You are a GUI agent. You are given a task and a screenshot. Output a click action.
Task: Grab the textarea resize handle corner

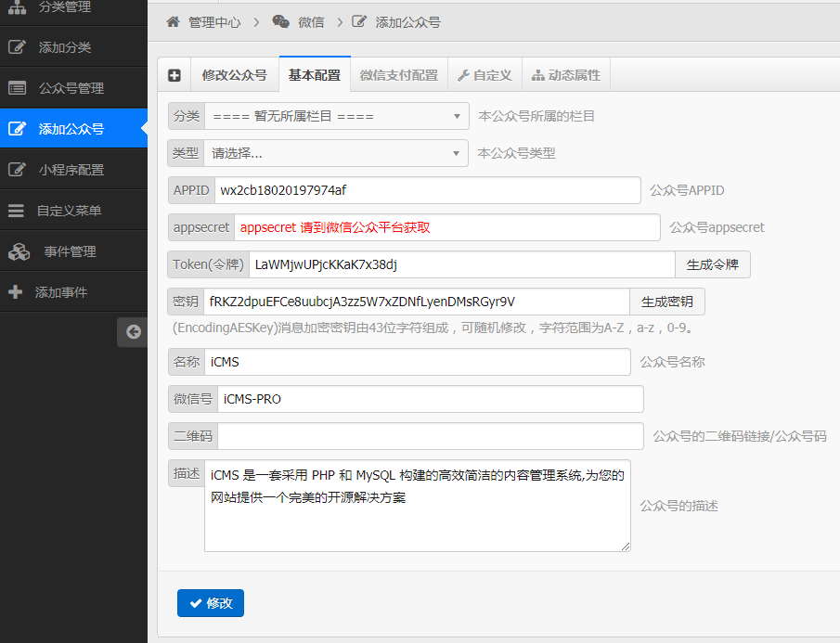[626, 547]
